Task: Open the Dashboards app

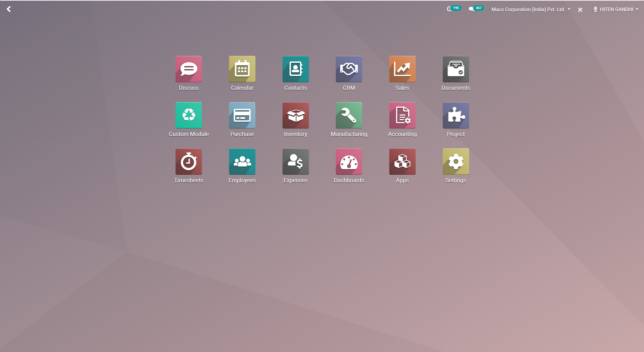Action: click(x=349, y=162)
